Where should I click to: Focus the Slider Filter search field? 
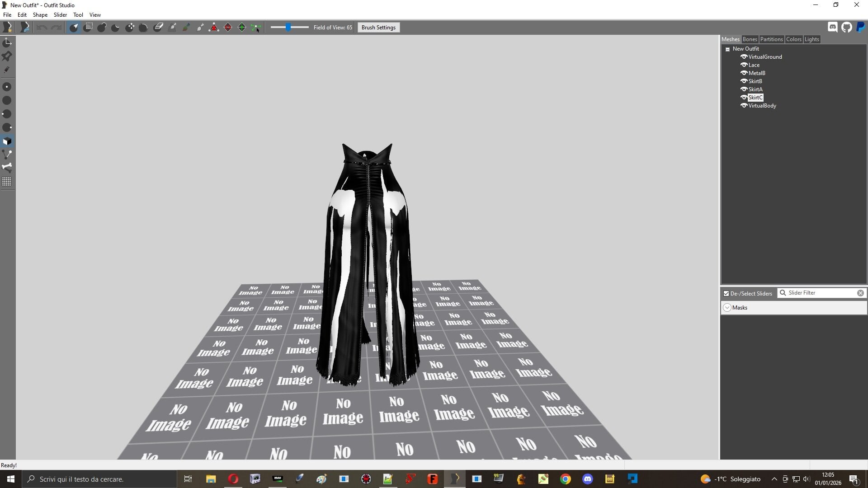pos(821,293)
